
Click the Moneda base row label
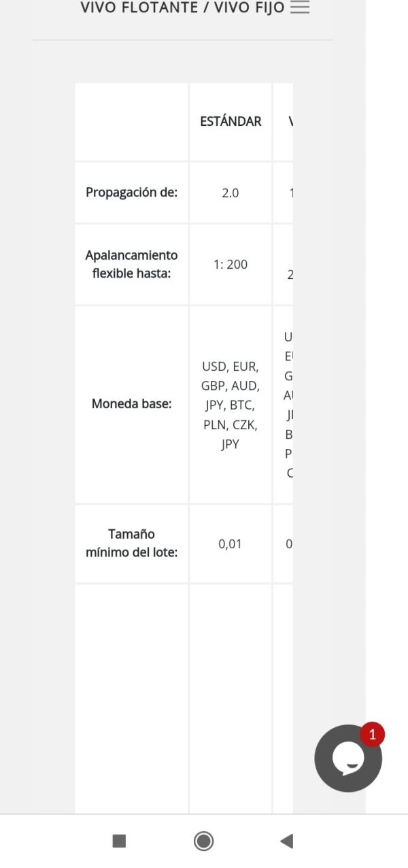coord(131,404)
